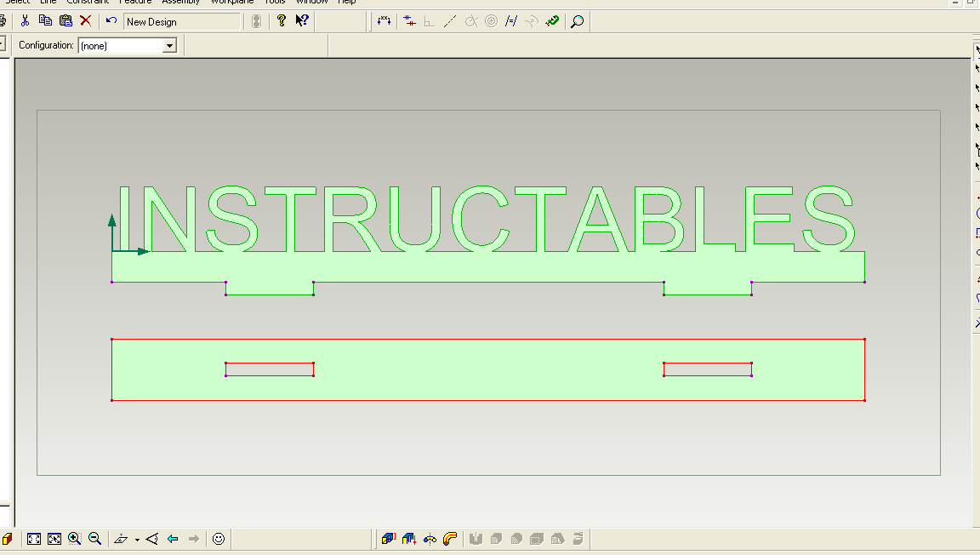Select the large red-outlined base rectangle
Viewport: 980px width, 555px height.
pos(488,369)
